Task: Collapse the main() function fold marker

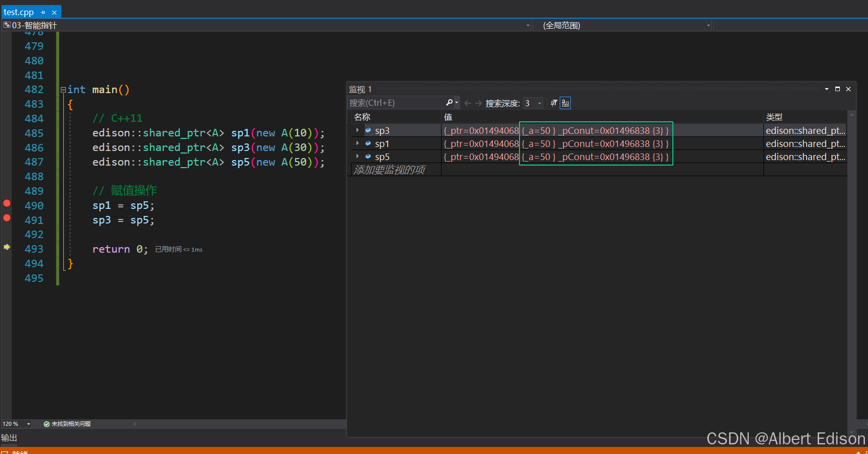Action: click(x=63, y=90)
